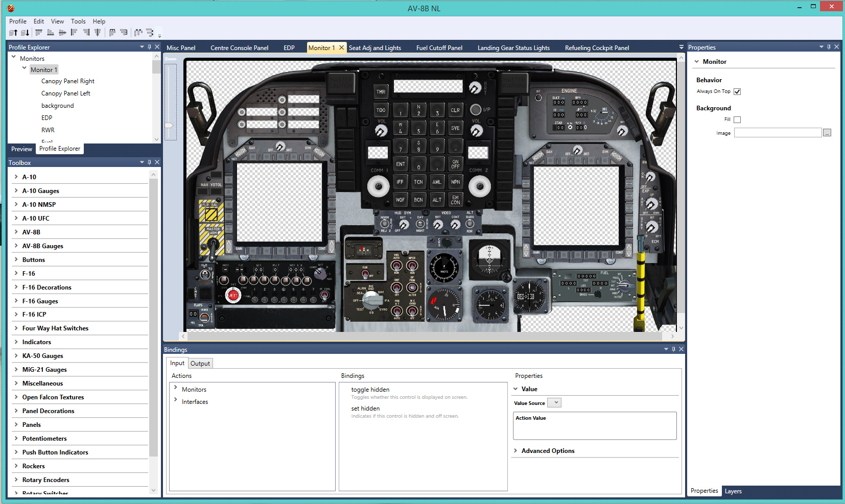Expand the Advanced Options section
The height and width of the screenshot is (504, 845).
515,451
